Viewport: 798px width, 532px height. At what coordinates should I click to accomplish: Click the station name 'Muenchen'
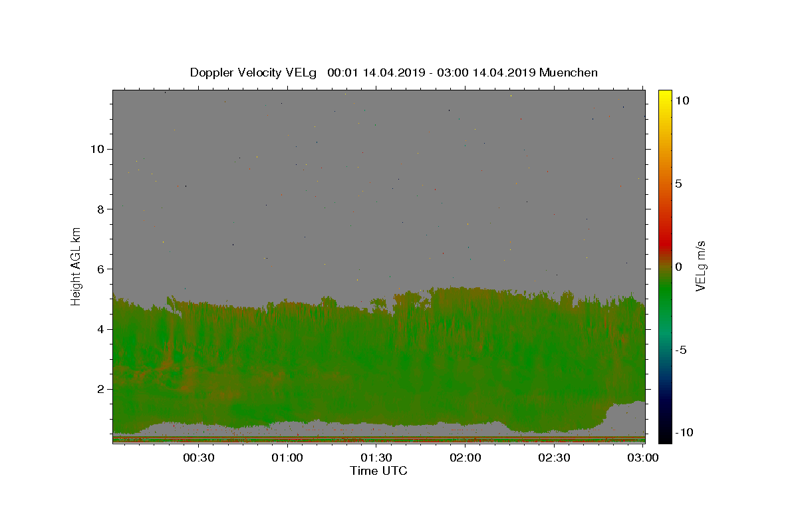(x=569, y=72)
